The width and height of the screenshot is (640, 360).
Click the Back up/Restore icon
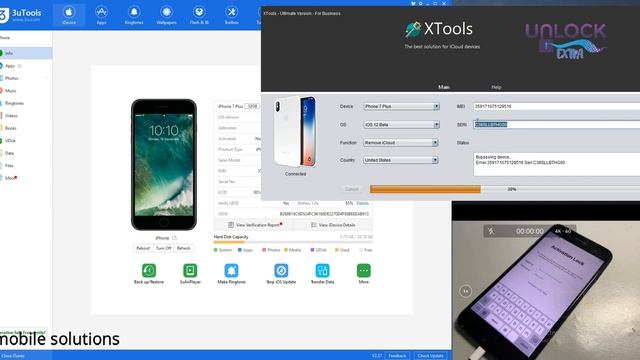coord(149,271)
